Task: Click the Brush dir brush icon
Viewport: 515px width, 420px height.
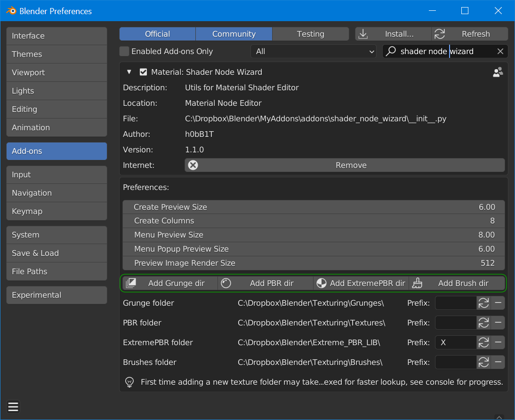Action: click(417, 283)
